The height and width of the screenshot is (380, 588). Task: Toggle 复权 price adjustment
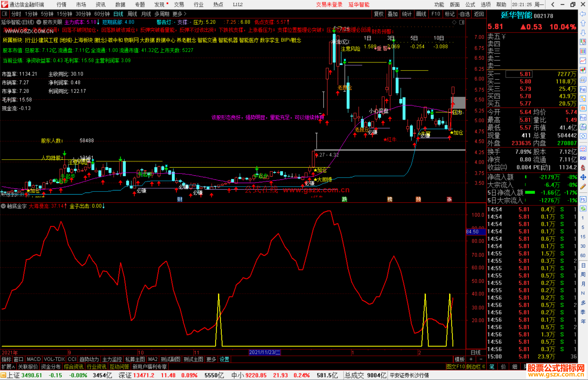379,14
